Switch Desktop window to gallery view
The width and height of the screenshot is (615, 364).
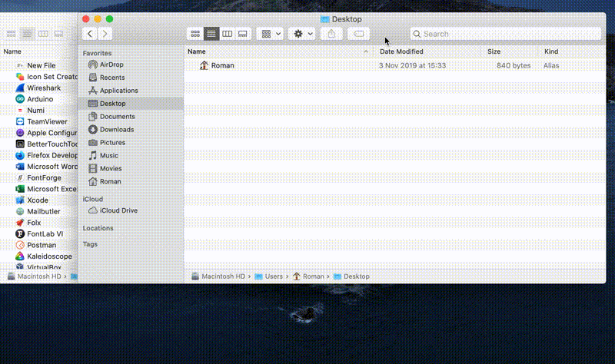pos(243,34)
